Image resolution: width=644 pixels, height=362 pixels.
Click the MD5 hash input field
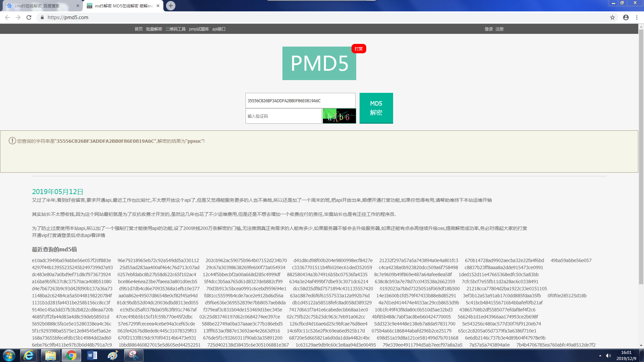pos(300,101)
